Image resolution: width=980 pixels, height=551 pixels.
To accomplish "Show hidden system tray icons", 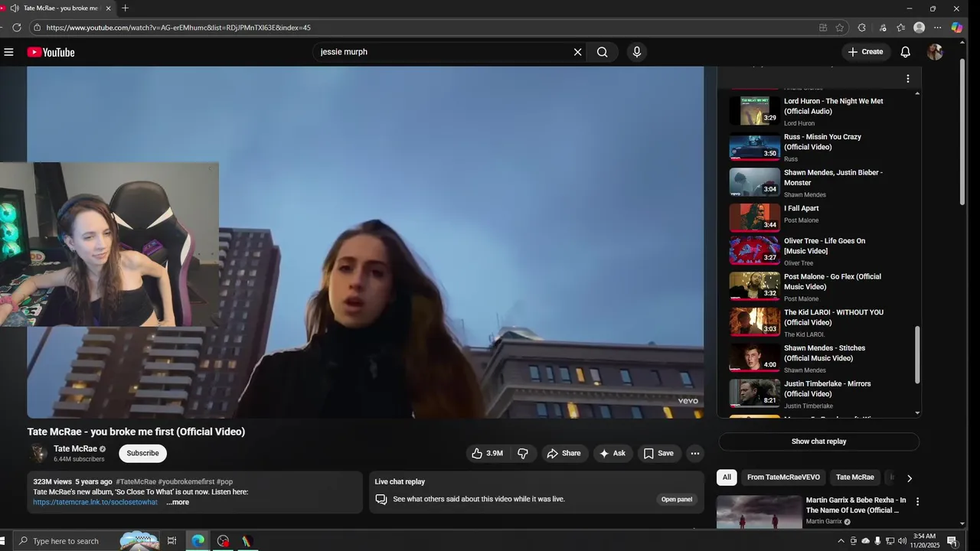I will click(841, 541).
